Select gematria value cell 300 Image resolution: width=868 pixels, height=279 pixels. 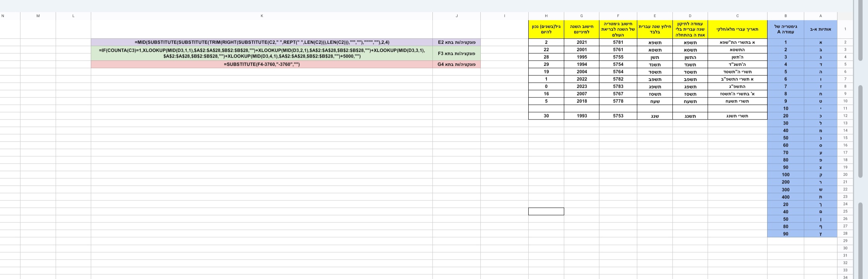pyautogui.click(x=786, y=189)
